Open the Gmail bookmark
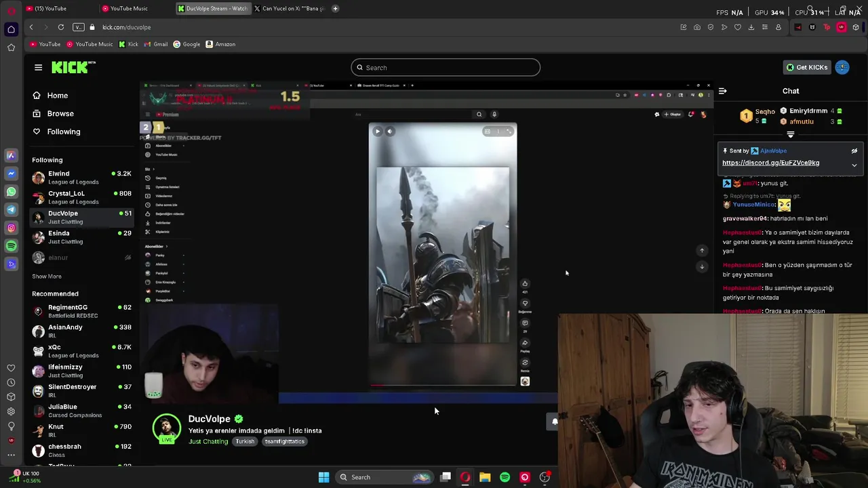This screenshot has width=868, height=488. (155, 44)
